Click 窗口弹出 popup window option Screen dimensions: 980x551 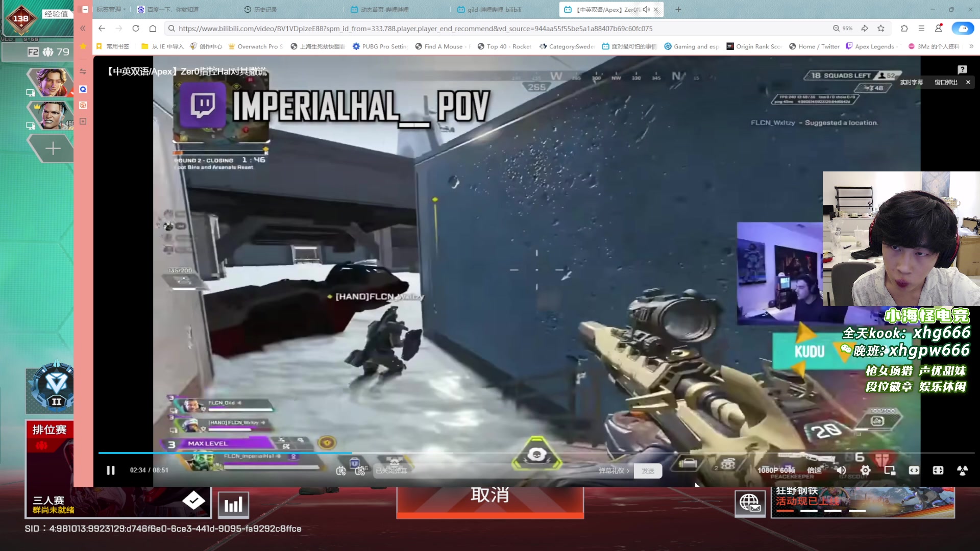[946, 82]
